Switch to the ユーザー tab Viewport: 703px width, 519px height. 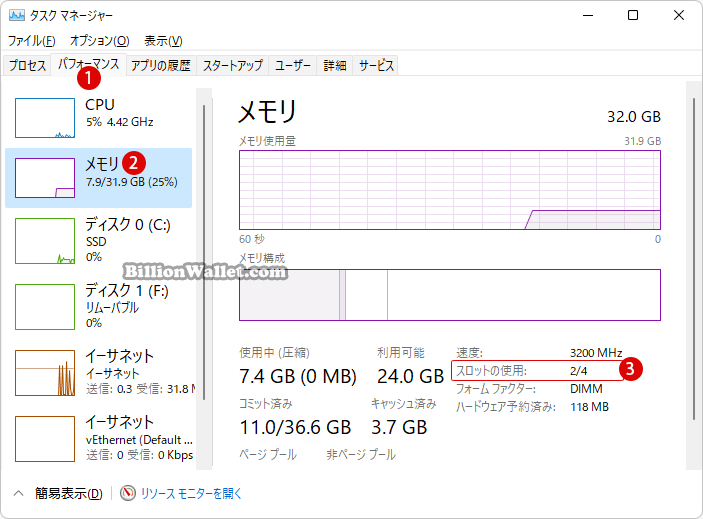pyautogui.click(x=293, y=65)
